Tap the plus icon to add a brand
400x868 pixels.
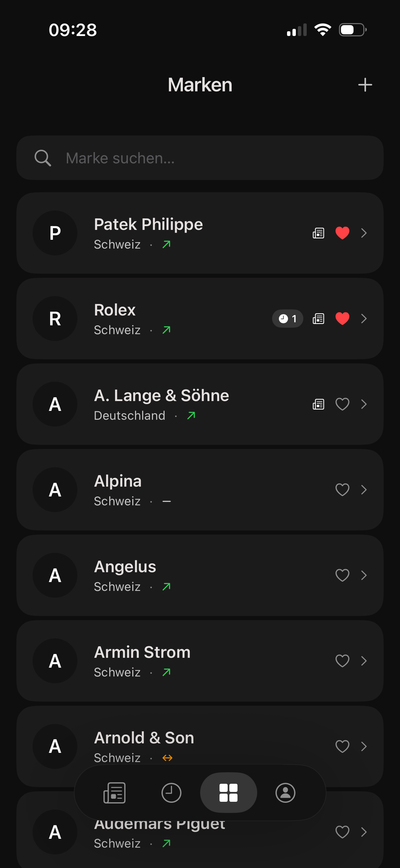pyautogui.click(x=365, y=85)
